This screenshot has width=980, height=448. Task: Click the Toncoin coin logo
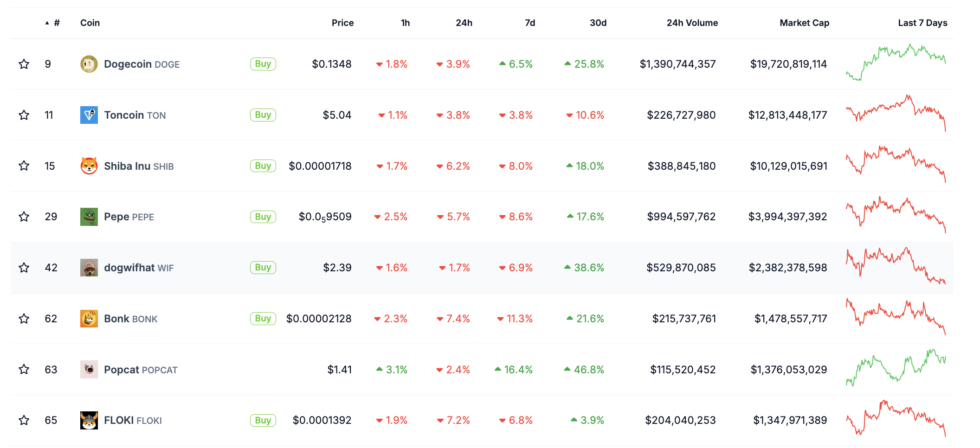click(x=89, y=115)
